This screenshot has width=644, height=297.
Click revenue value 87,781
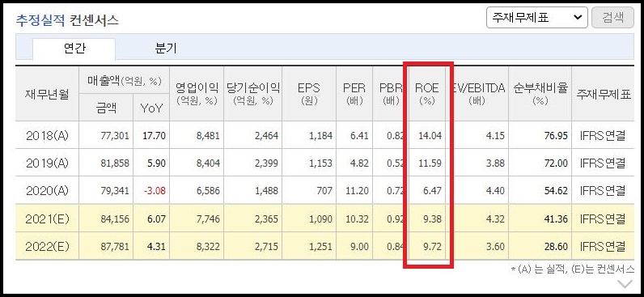[115, 247]
